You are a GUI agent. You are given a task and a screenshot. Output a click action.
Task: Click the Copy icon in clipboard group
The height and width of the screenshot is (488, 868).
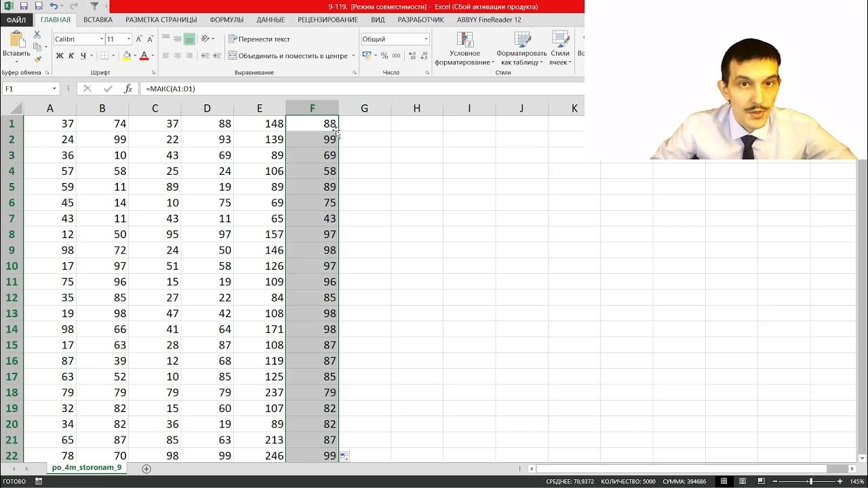click(37, 47)
